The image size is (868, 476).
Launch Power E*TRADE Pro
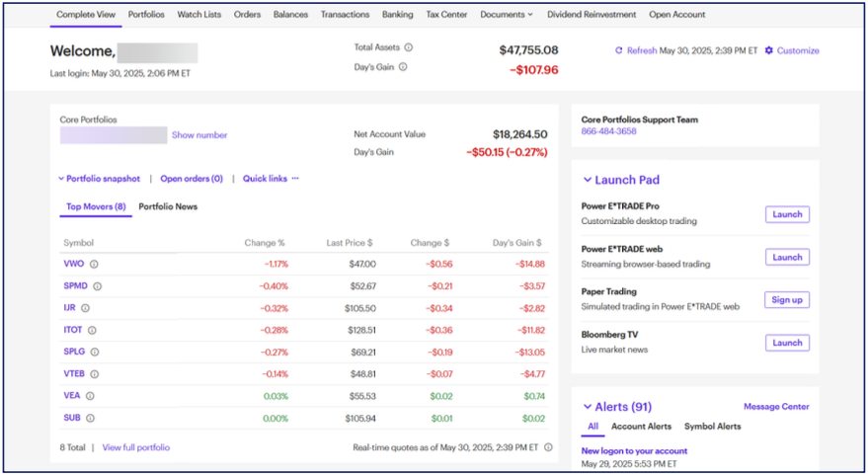tap(787, 214)
